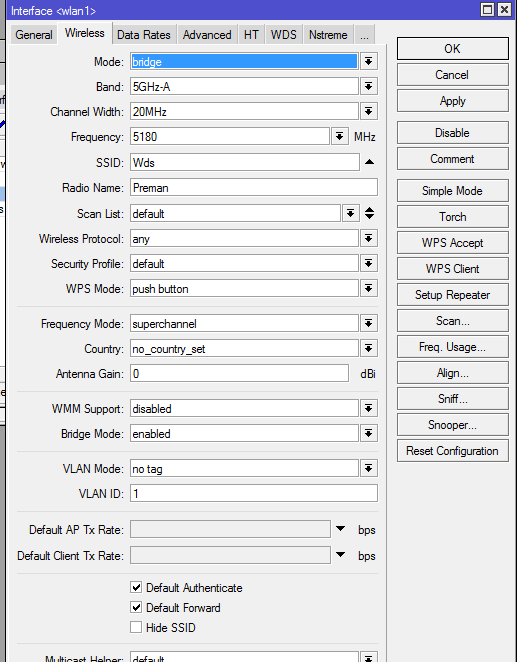Click the OK button
Image resolution: width=517 pixels, height=662 pixels.
click(x=452, y=49)
